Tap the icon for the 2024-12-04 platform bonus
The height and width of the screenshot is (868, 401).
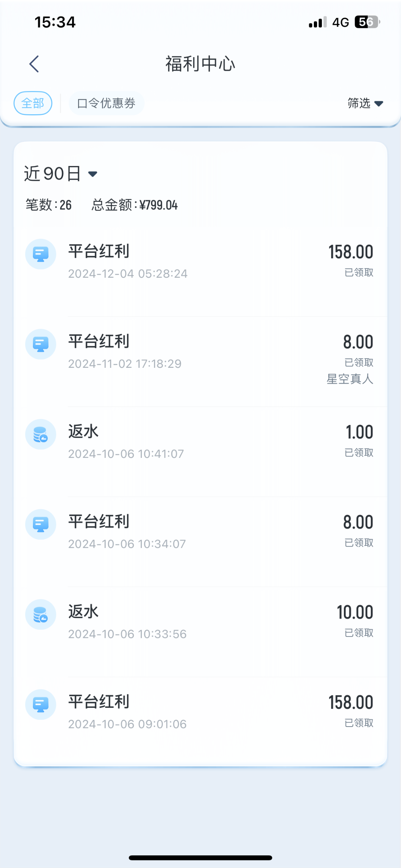click(40, 254)
